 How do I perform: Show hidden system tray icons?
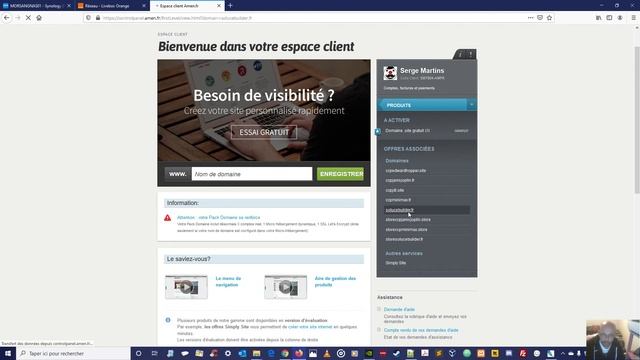coord(562,353)
